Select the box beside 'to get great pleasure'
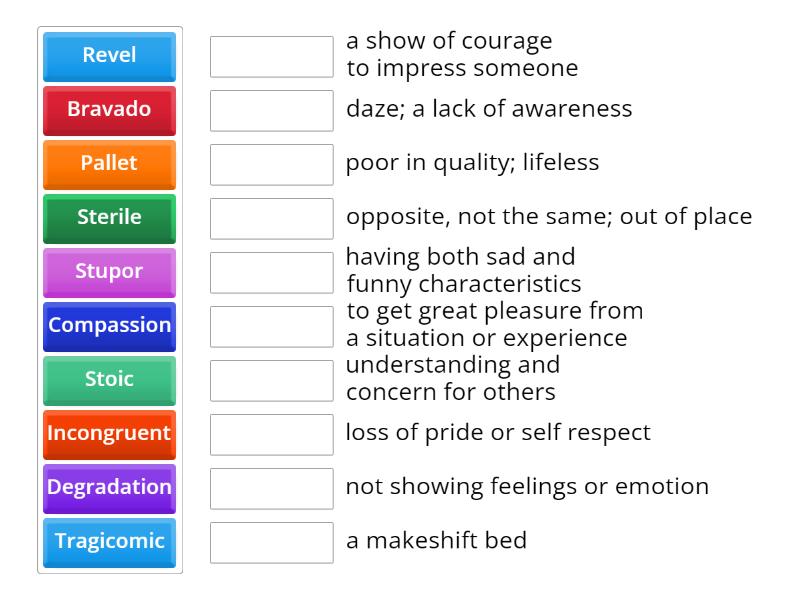 (272, 327)
